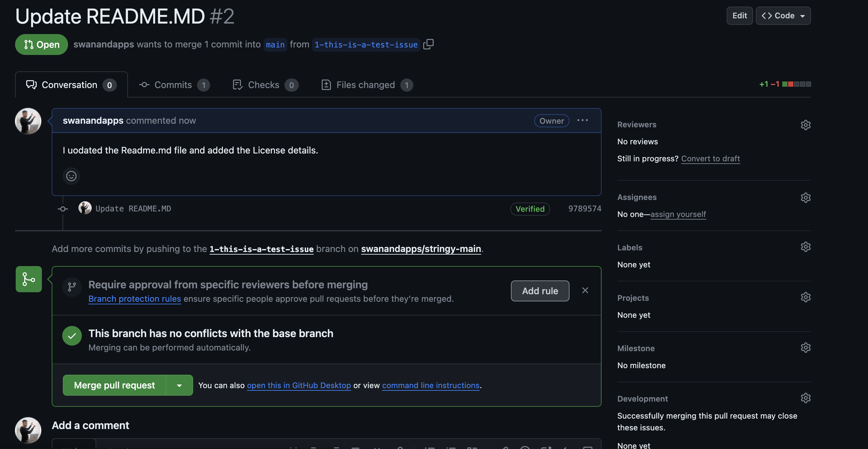Click the bold 1-this-is-a-test-issue branch link
The width and height of the screenshot is (868, 449).
pyautogui.click(x=262, y=249)
